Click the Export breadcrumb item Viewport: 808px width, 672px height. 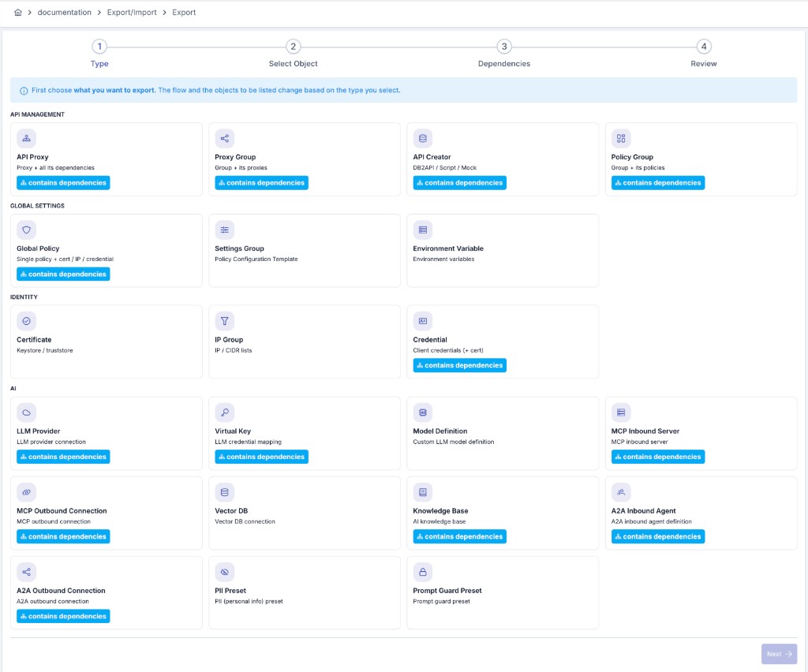coord(184,13)
